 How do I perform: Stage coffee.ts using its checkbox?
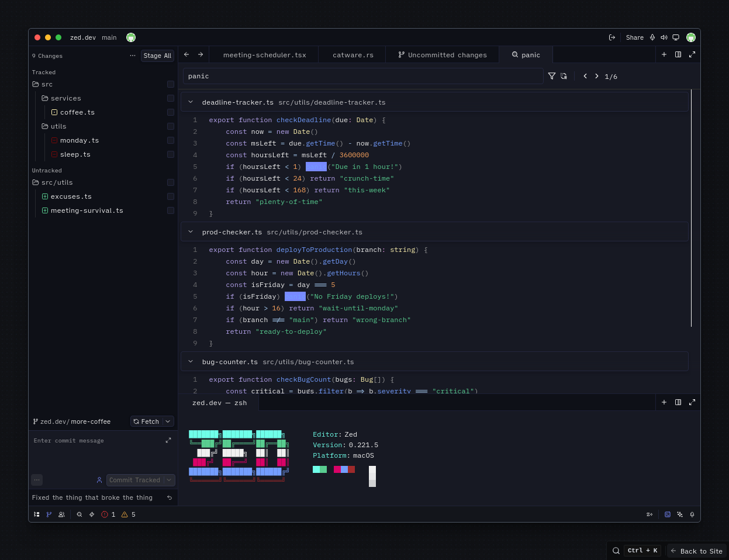[170, 112]
